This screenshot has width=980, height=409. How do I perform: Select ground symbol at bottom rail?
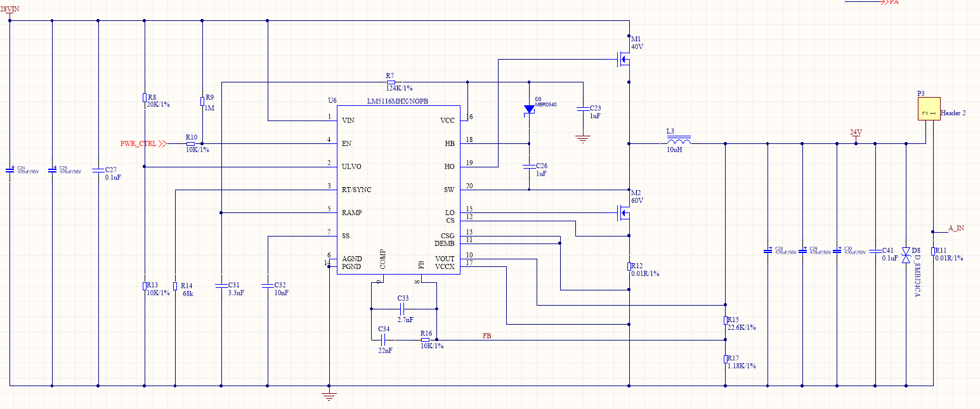(329, 396)
